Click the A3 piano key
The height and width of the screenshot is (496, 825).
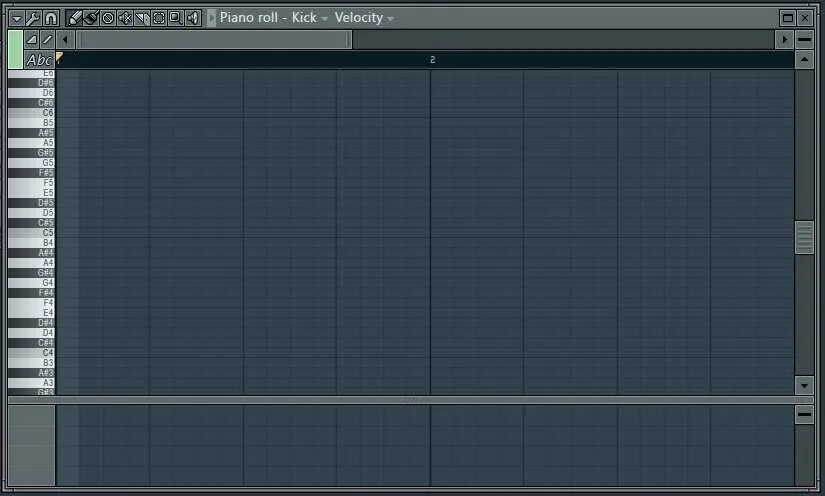[32, 382]
